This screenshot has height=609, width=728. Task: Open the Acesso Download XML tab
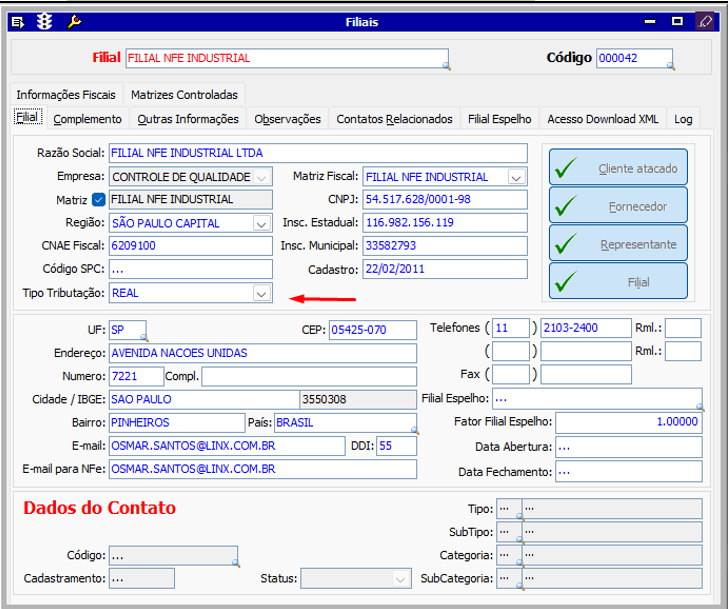click(603, 119)
